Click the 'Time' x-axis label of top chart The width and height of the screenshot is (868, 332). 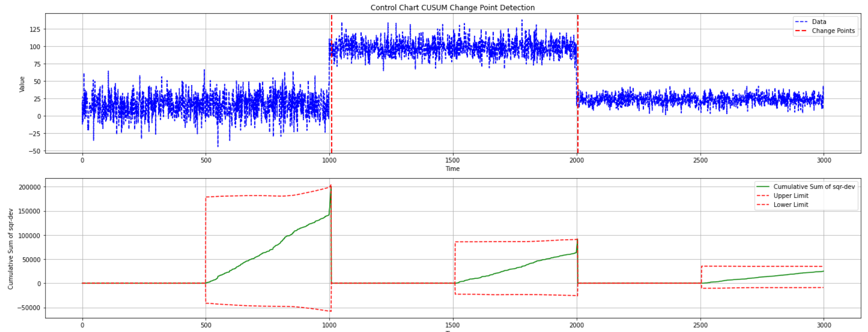[x=452, y=169]
